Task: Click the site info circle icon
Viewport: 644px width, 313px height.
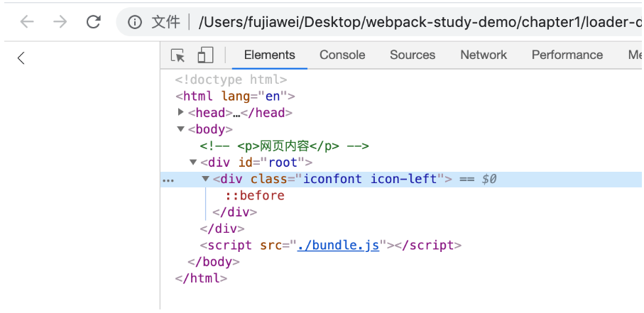Action: tap(135, 22)
